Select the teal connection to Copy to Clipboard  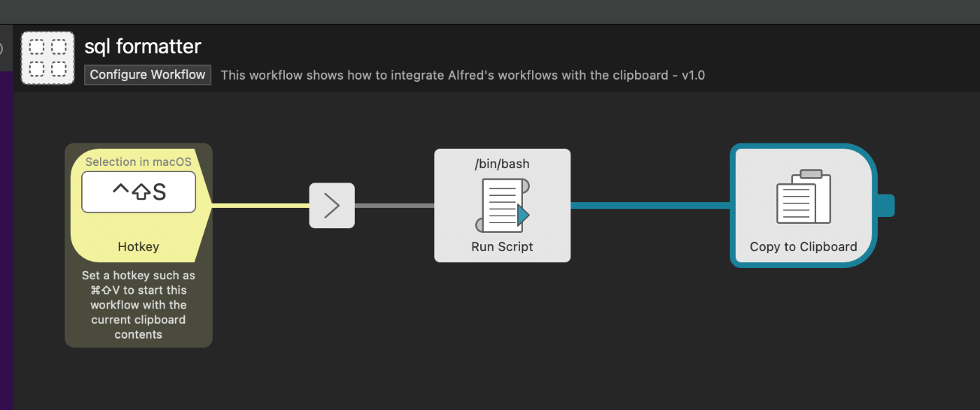click(651, 205)
